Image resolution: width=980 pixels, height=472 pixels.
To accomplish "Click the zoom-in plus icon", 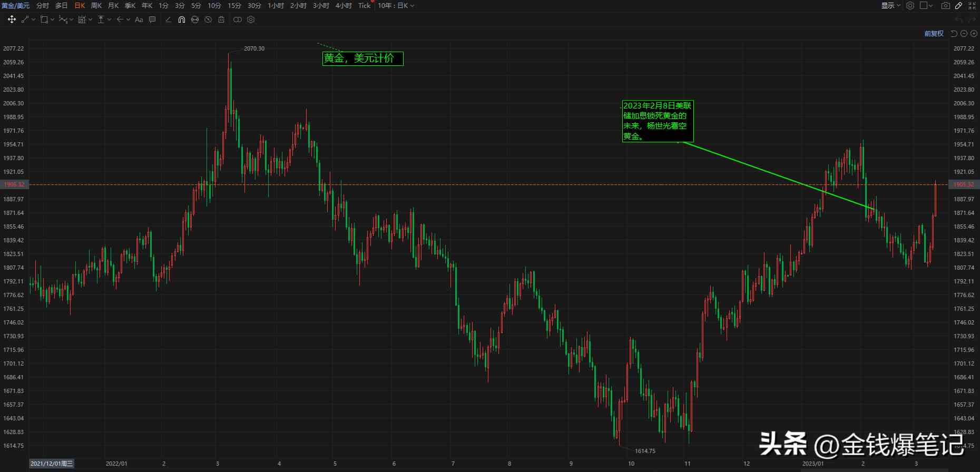I will (974, 34).
